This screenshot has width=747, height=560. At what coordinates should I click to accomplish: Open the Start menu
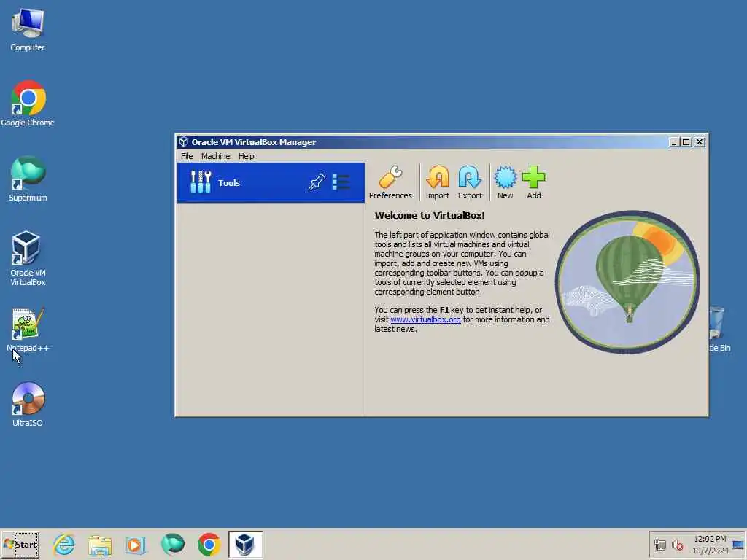pyautogui.click(x=20, y=544)
